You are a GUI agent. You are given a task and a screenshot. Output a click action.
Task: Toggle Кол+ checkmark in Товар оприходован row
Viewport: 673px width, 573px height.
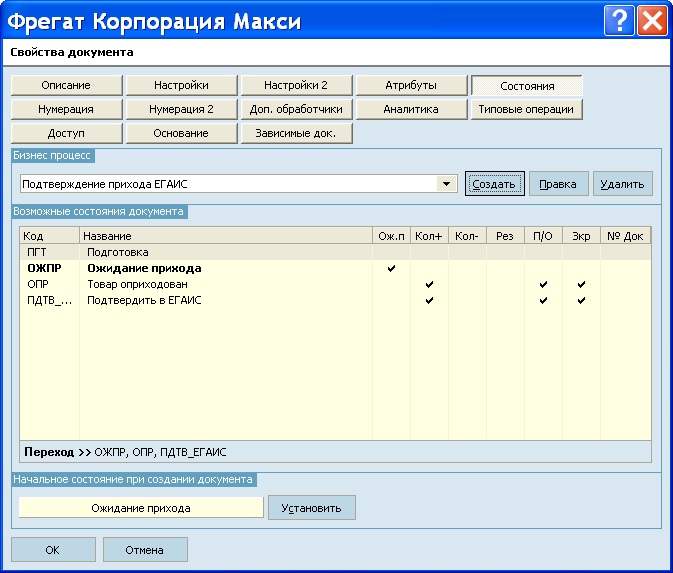point(429,285)
